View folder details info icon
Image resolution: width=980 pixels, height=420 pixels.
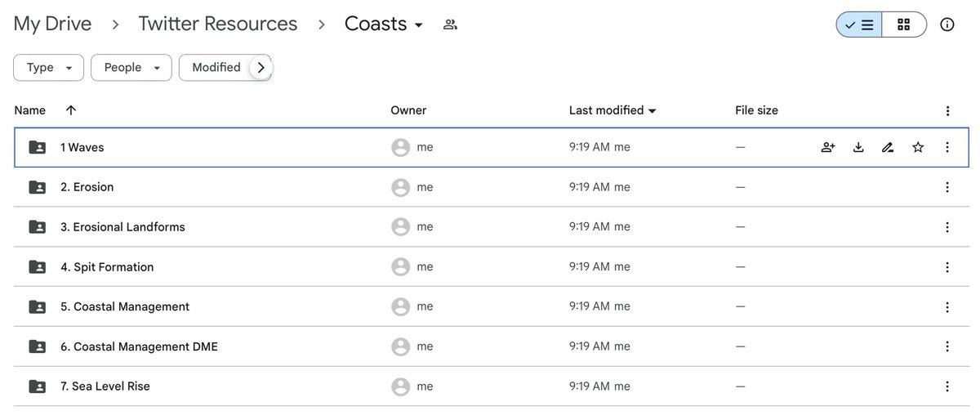(947, 25)
